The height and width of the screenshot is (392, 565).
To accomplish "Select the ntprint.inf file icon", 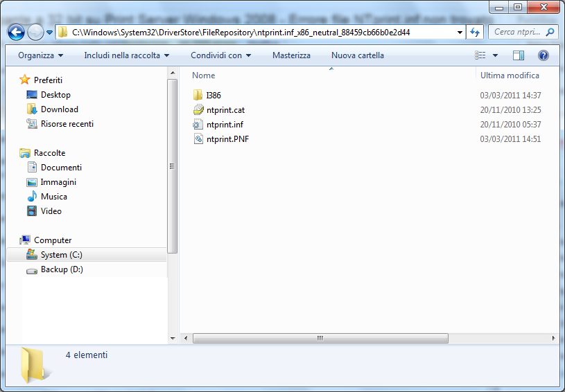I will point(198,125).
